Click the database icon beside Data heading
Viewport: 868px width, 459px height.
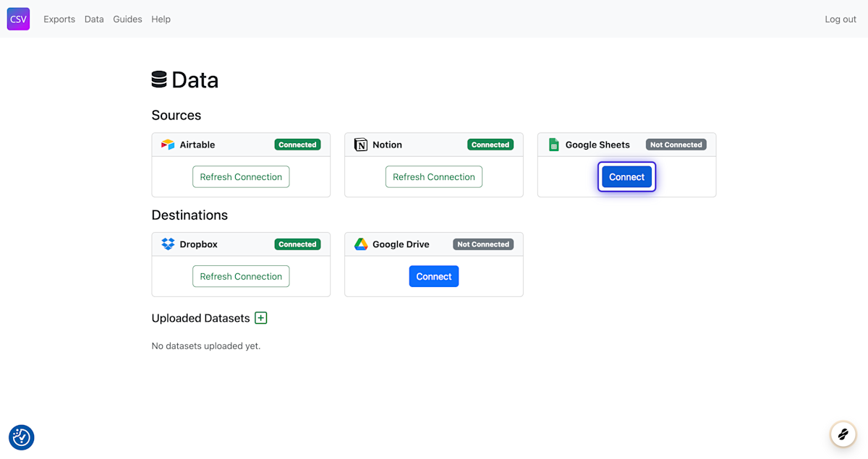pos(158,79)
